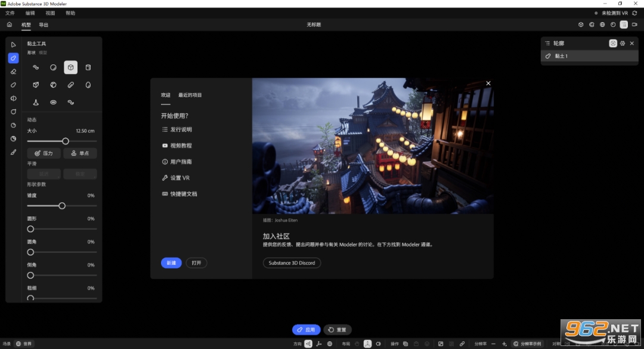
Task: Click the 打开 button
Action: (196, 262)
